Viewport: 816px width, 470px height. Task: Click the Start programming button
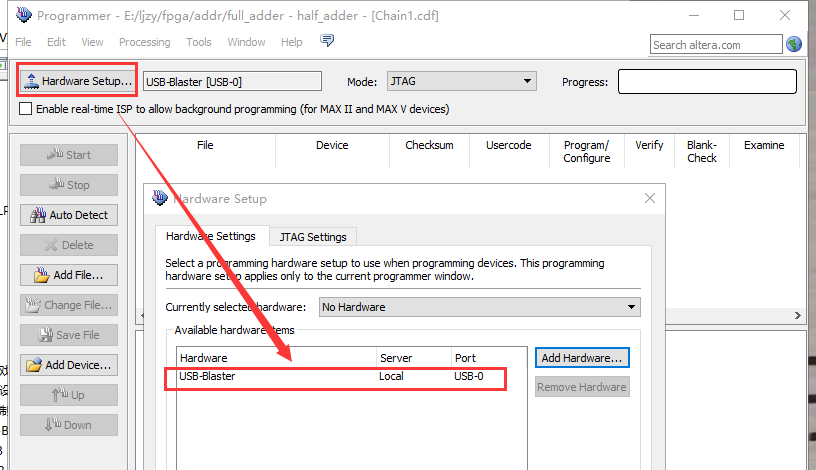point(69,155)
